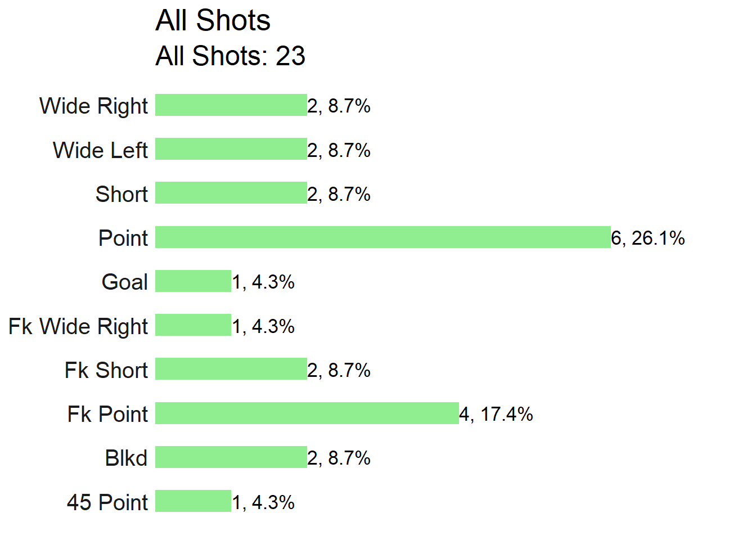Click the '4, 17.4%' value label
The width and height of the screenshot is (756, 540).
pos(496,415)
